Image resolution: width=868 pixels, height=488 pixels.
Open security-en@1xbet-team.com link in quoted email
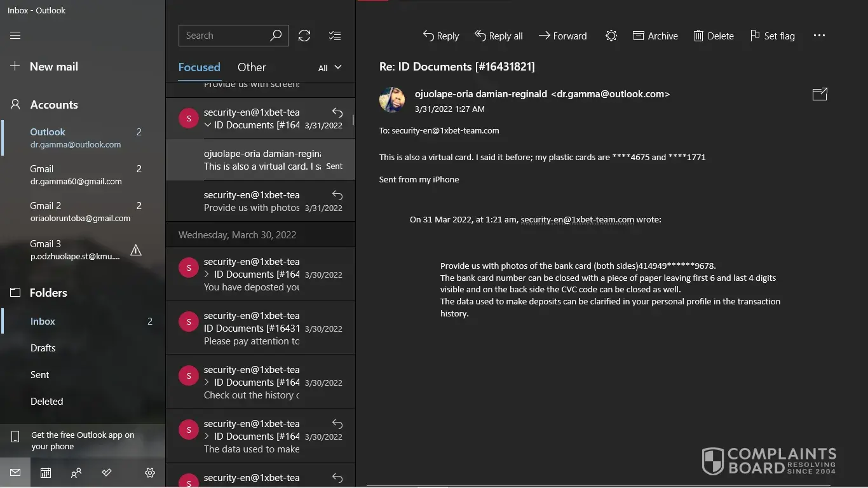point(577,219)
